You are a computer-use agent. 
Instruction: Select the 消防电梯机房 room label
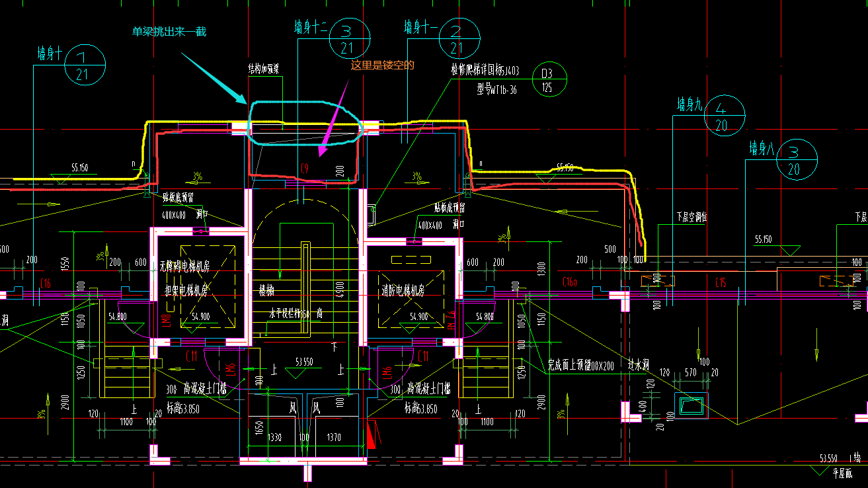click(x=403, y=291)
